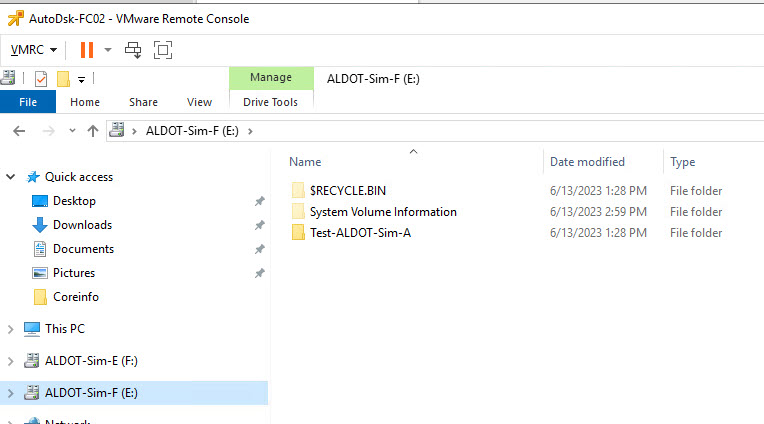Select the $RECYCLE.BIN folder
The image size is (764, 424).
click(347, 190)
